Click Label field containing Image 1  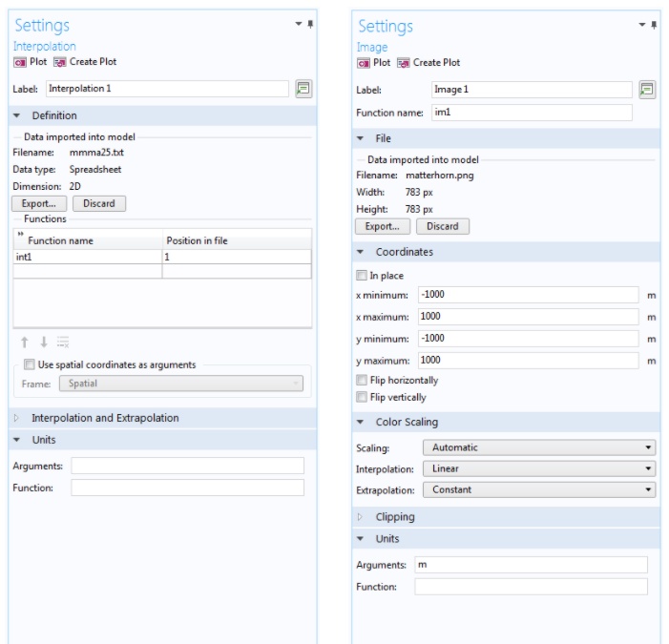532,90
